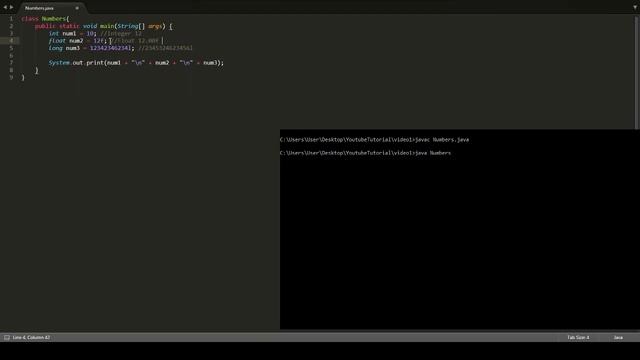This screenshot has width=640, height=360.
Task: Click the 'long num3' declaration
Action: 91,48
